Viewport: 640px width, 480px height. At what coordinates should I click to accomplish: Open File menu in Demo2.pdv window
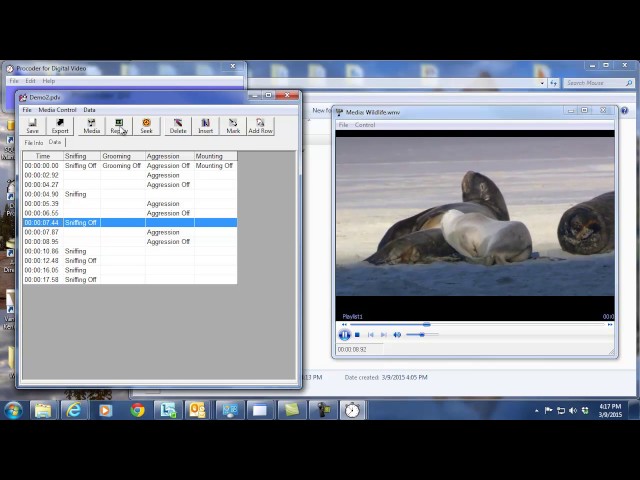pos(27,110)
